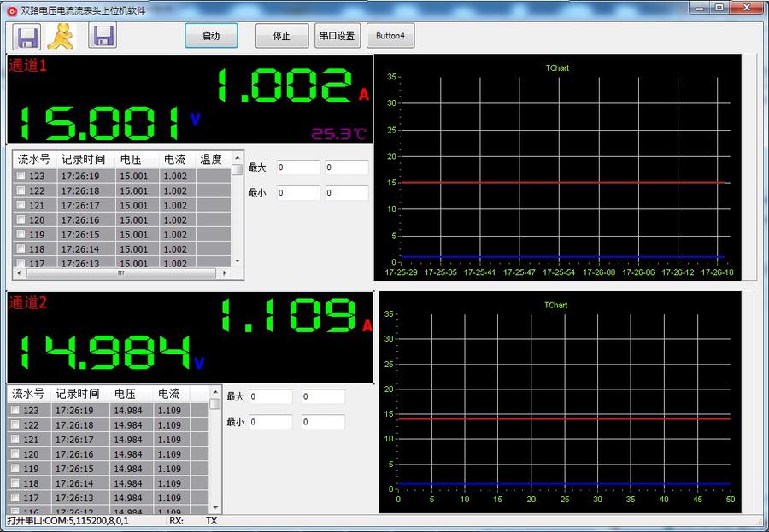This screenshot has width=769, height=532.
Task: Click the 电压 column header in Channel 1 table
Action: [131, 159]
